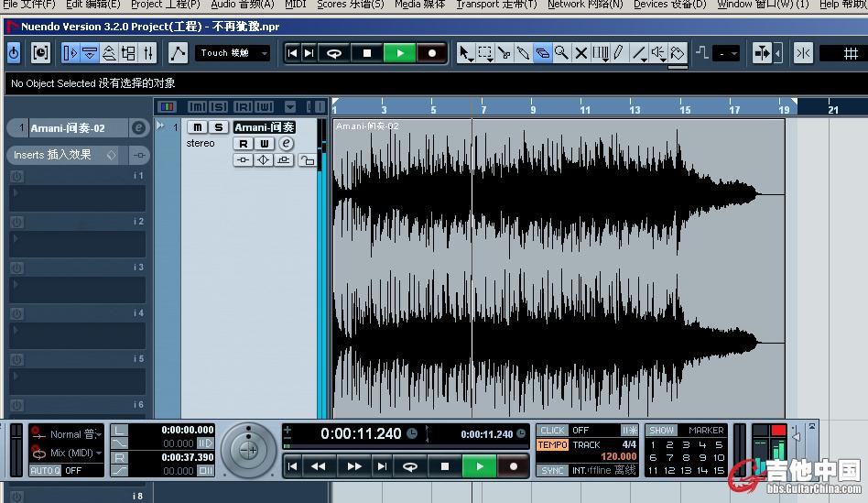868x503 pixels.
Task: Toggle Snap to zero crossing step icon
Action: 702,53
